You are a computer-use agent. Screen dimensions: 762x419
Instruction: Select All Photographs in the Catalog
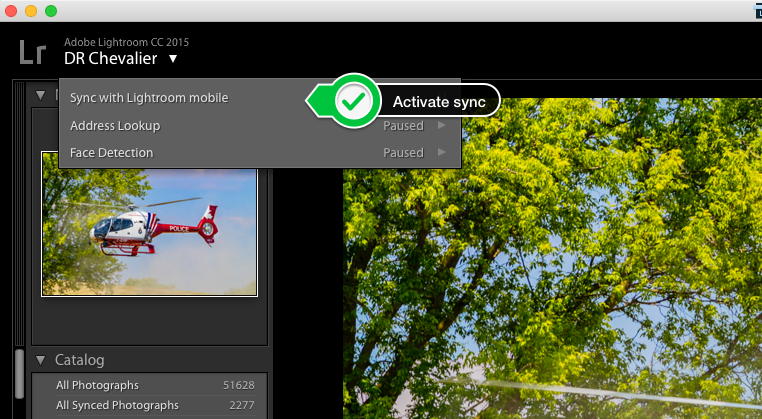[97, 385]
